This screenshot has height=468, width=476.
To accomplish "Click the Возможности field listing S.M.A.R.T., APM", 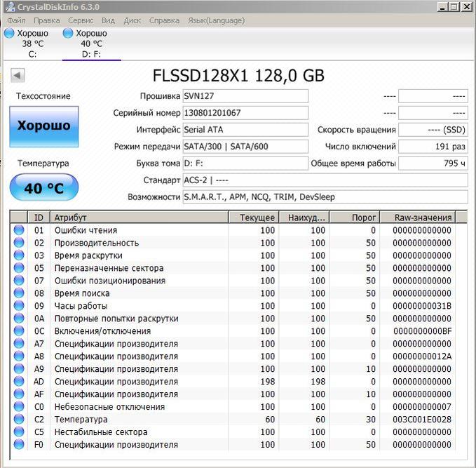I will point(325,197).
